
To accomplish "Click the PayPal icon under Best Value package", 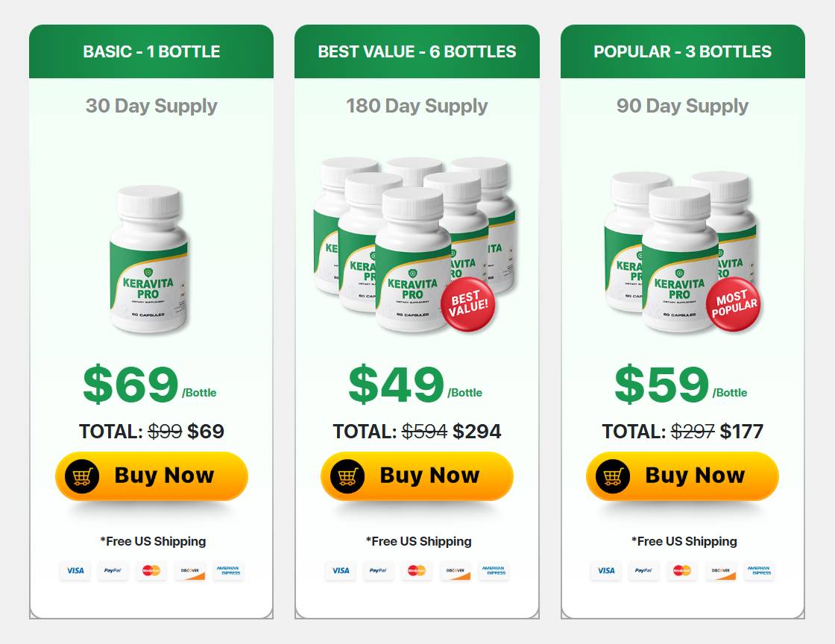I will click(378, 570).
